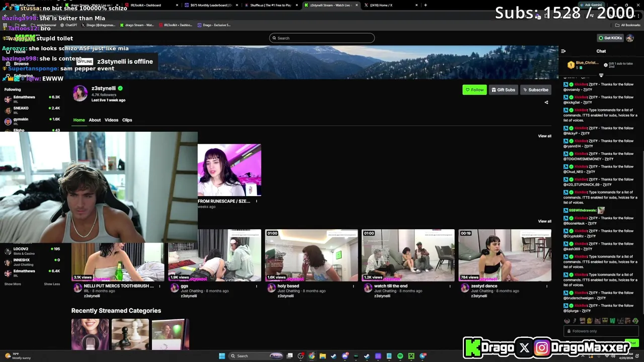Open the first recently streamed category thumbnail
The height and width of the screenshot is (362, 644).
tap(90, 334)
